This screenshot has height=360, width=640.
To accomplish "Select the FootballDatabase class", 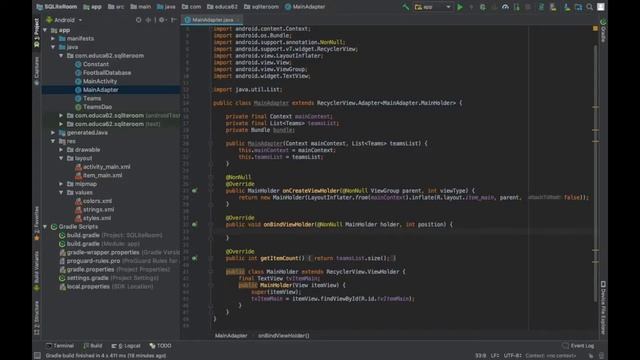I will point(107,73).
